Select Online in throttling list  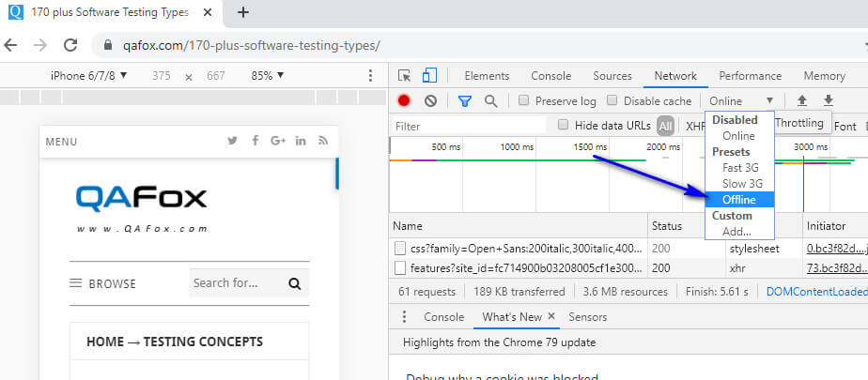[738, 135]
